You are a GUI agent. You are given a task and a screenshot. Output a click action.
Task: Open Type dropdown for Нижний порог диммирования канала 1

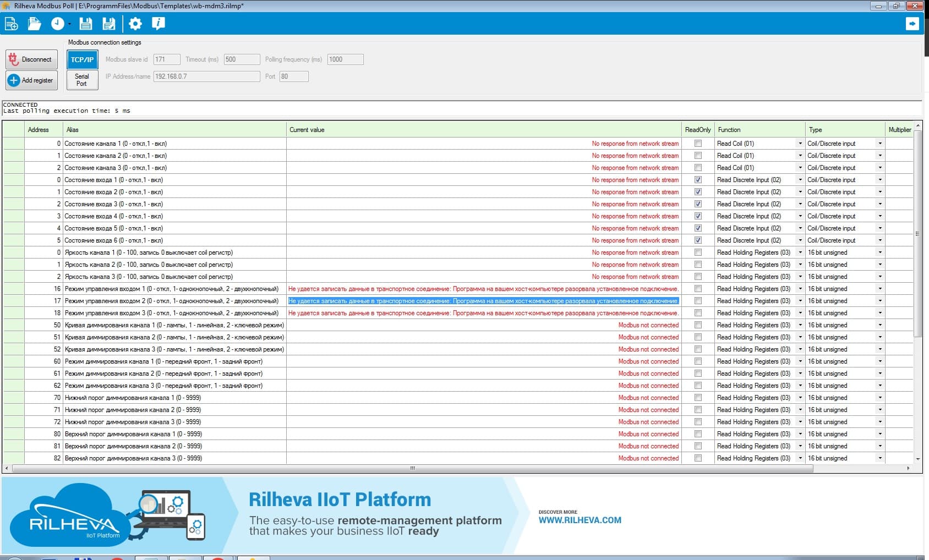(x=880, y=398)
